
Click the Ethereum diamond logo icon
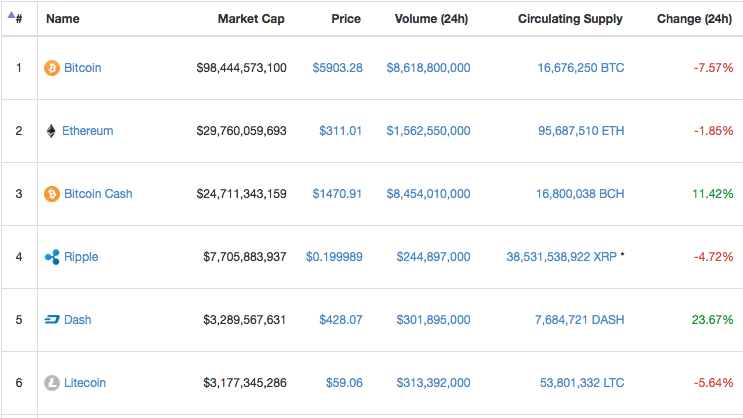51,131
